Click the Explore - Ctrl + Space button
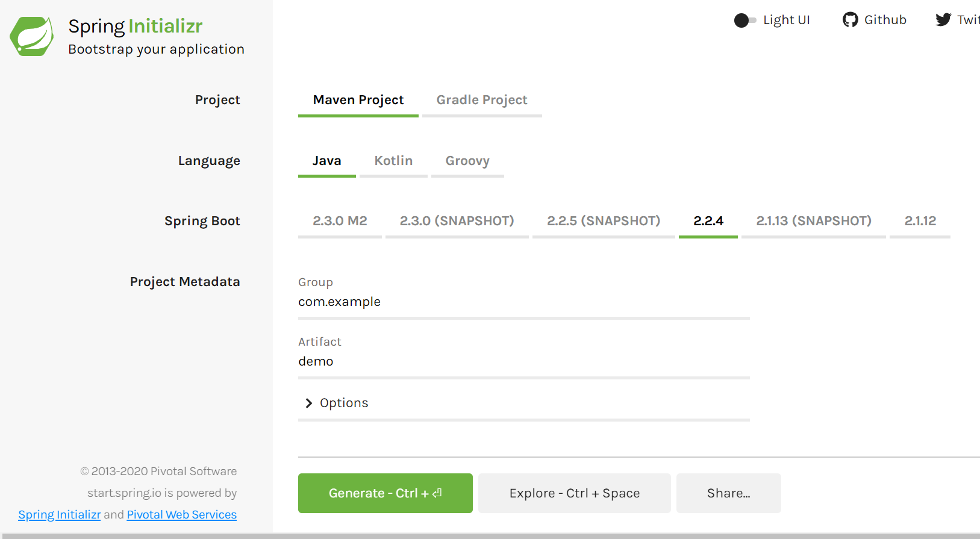980x539 pixels. 575,493
